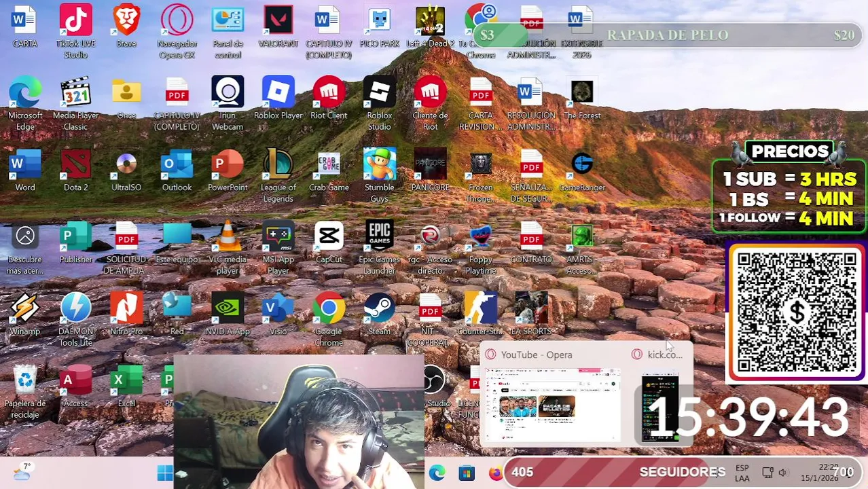Launch PowerPoint from desktop
The width and height of the screenshot is (868, 489).
(x=228, y=171)
